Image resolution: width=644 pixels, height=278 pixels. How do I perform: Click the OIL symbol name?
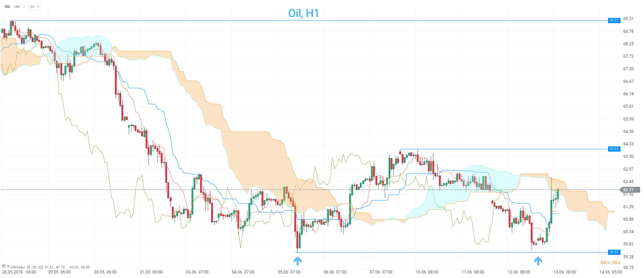point(8,7)
